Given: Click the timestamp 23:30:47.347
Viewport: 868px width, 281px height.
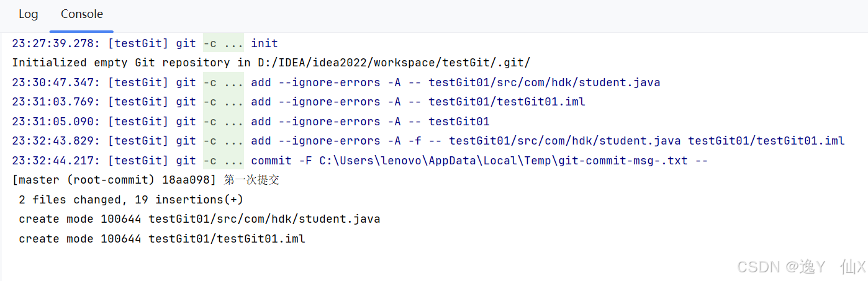Looking at the screenshot, I should click(56, 83).
